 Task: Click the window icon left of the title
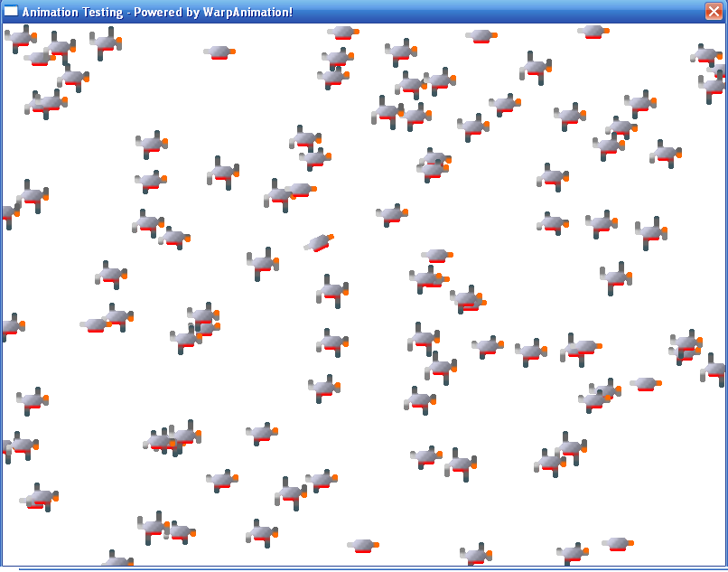point(11,12)
